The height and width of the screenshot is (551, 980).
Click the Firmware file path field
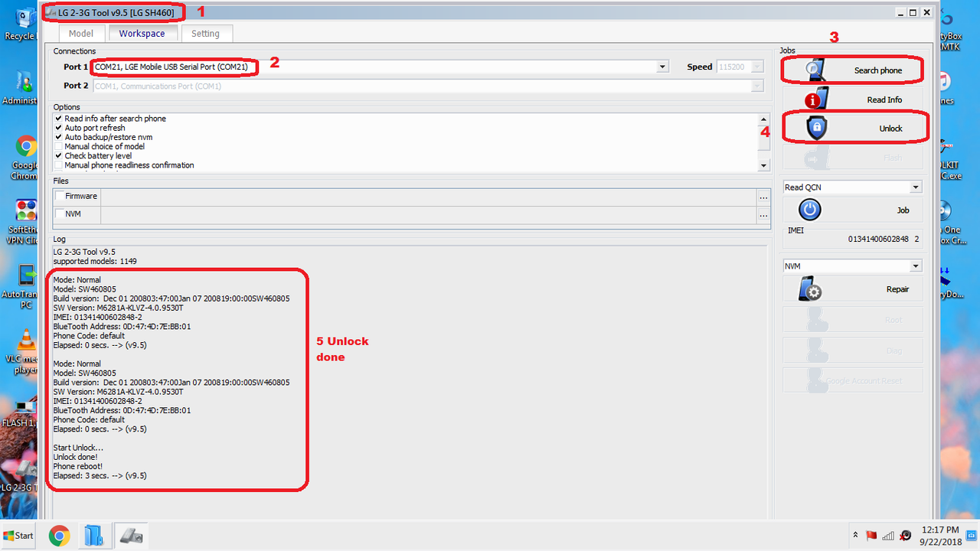pyautogui.click(x=429, y=197)
